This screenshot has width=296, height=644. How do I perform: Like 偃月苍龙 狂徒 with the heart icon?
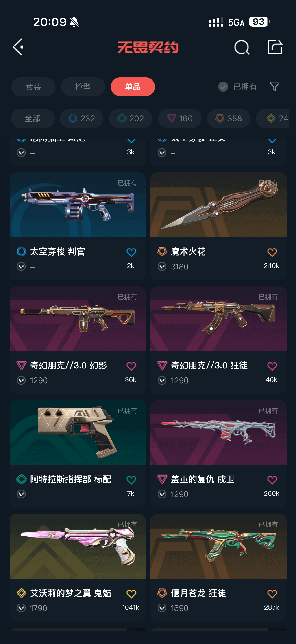coord(272,594)
